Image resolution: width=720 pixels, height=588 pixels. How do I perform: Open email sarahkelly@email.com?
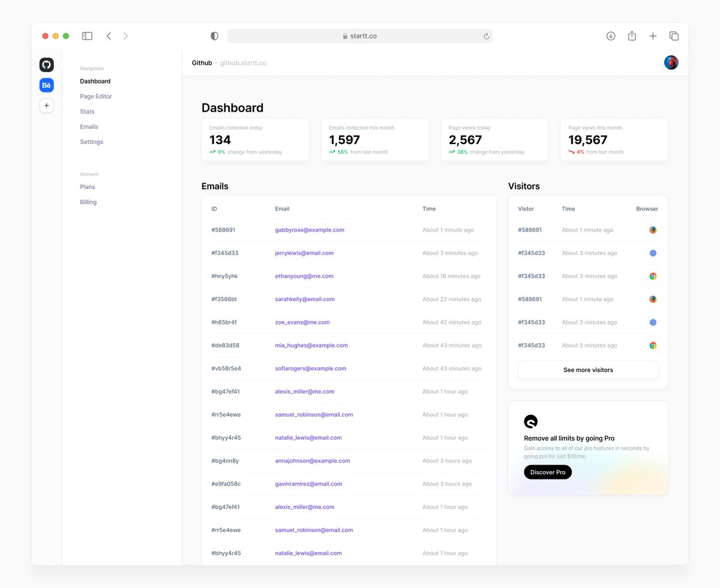[x=305, y=299]
